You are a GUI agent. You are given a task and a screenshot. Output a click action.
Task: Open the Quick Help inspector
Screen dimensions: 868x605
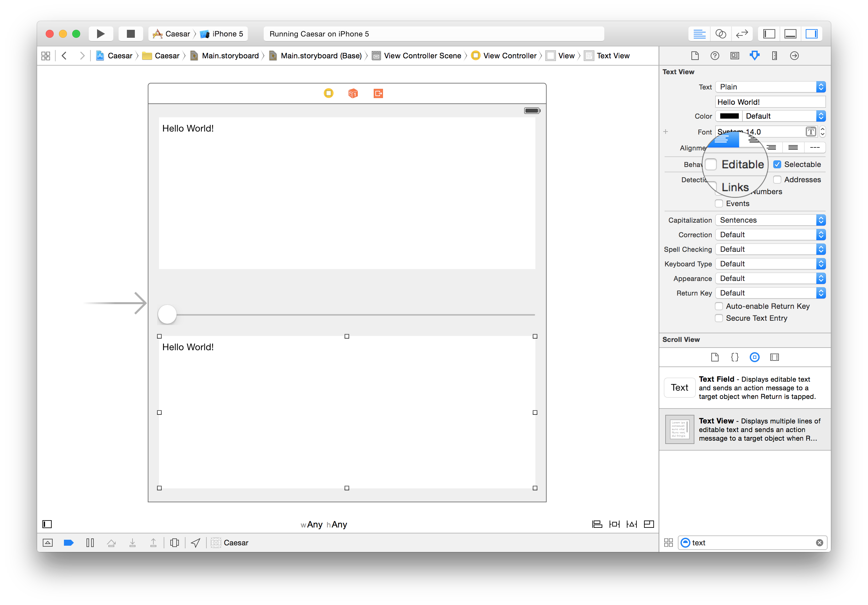715,56
